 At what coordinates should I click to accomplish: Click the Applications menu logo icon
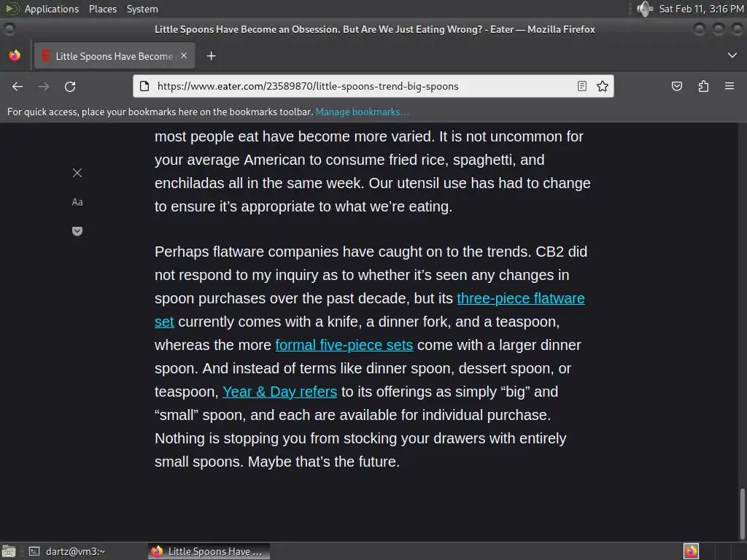(12, 9)
